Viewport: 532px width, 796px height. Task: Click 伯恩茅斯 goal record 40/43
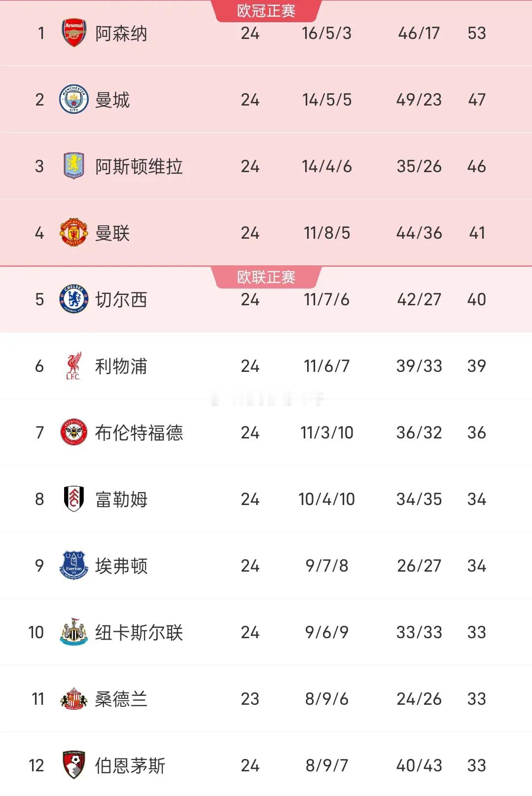click(419, 765)
